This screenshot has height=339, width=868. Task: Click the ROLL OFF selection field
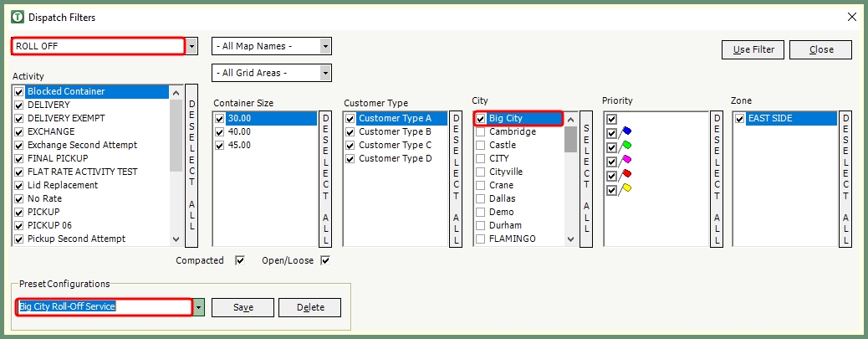[x=98, y=46]
